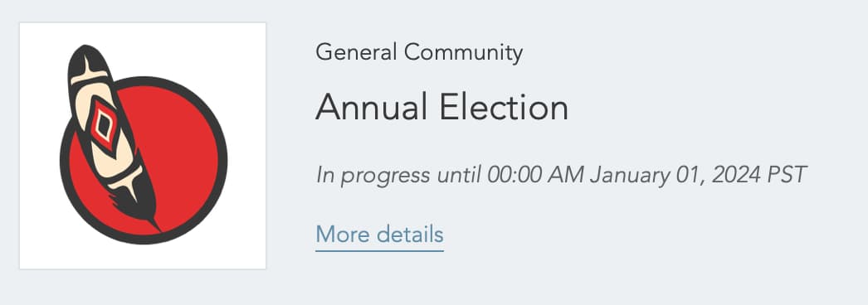Open the More details link
The height and width of the screenshot is (305, 868).
[x=380, y=235]
